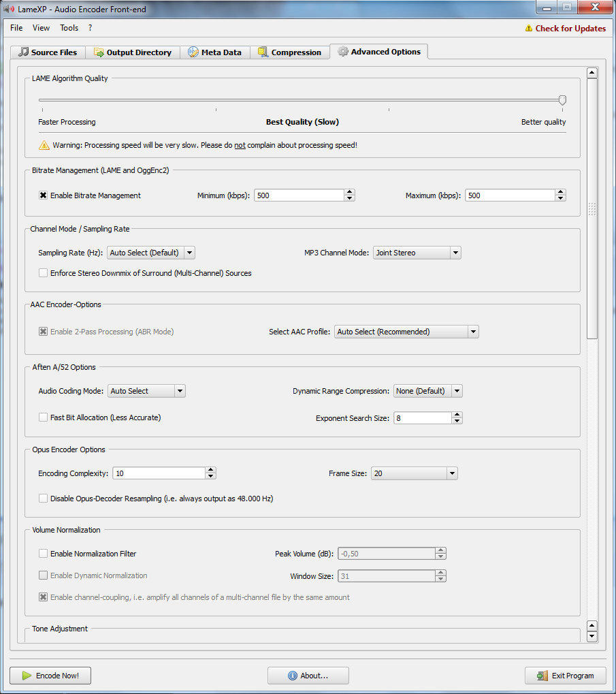Open the Dynamic Range Compression dropdown
The image size is (616, 694).
(x=428, y=391)
